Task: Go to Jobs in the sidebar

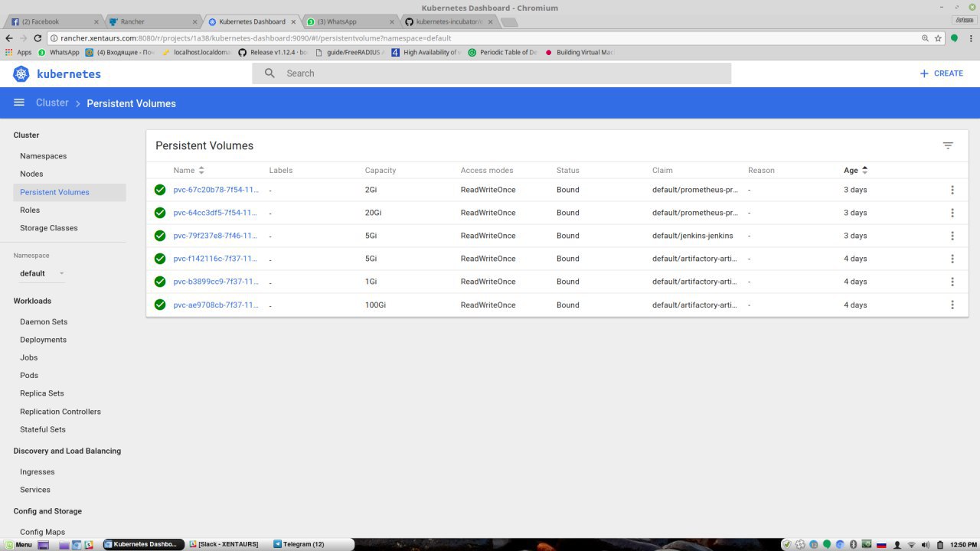Action: [x=29, y=357]
